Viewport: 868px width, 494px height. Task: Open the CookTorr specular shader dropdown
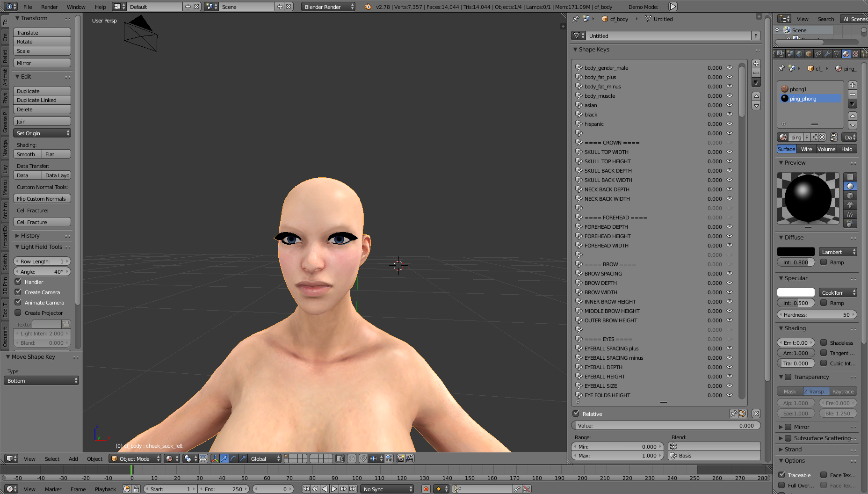[x=838, y=292]
